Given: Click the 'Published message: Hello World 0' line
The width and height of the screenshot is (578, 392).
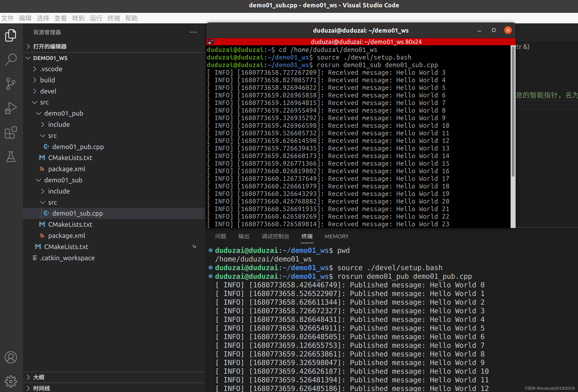Looking at the screenshot, I should [x=350, y=285].
